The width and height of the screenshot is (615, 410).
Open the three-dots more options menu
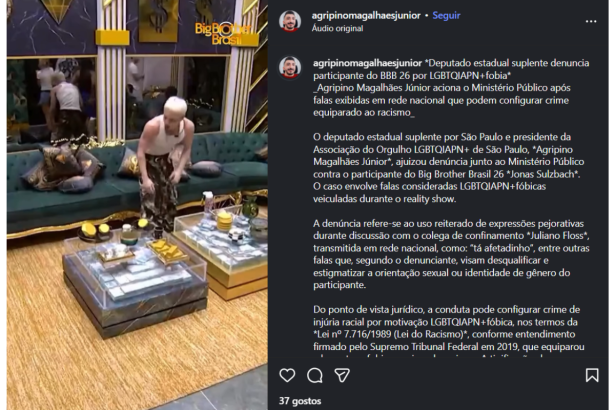point(591,21)
